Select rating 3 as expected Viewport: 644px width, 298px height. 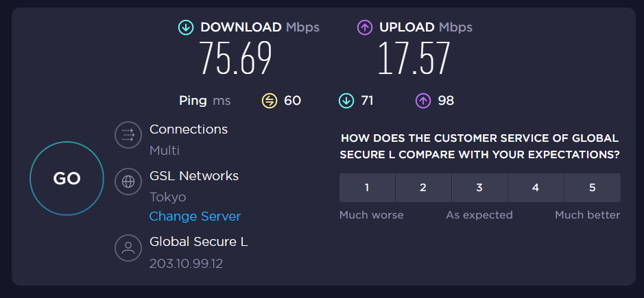click(x=479, y=188)
